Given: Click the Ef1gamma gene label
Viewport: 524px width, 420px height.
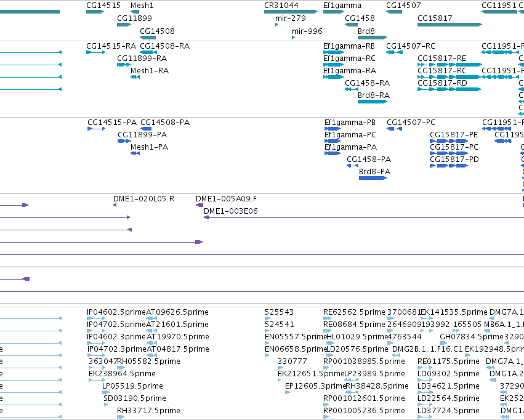Looking at the screenshot, I should click(x=342, y=6).
